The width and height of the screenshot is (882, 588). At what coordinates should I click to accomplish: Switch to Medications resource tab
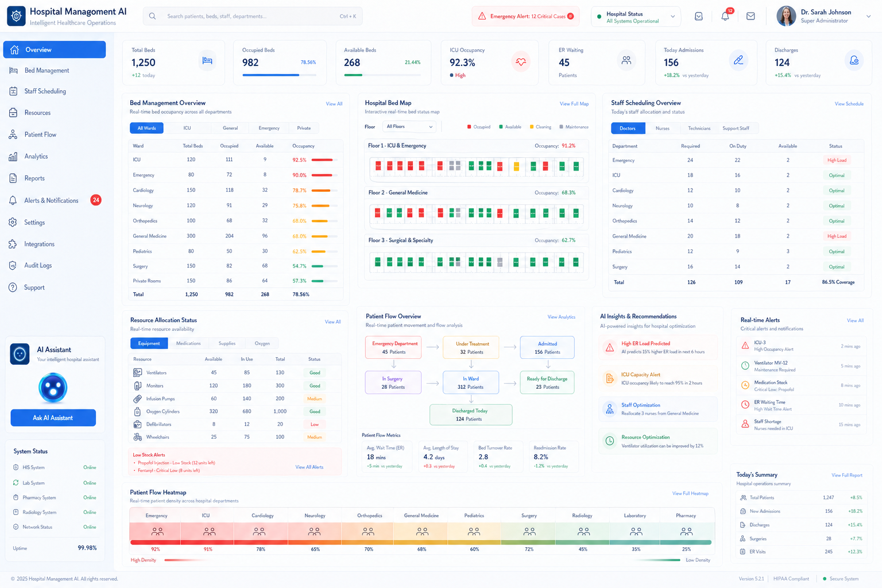pos(188,343)
